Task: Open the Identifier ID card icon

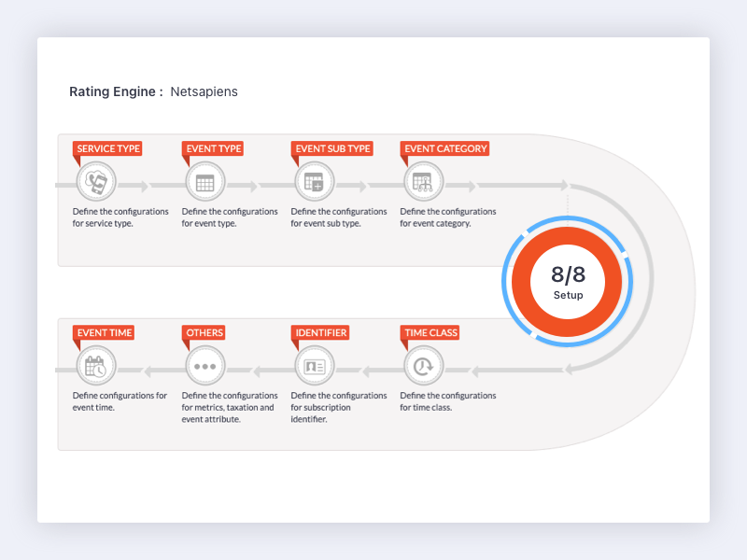Action: [x=315, y=366]
